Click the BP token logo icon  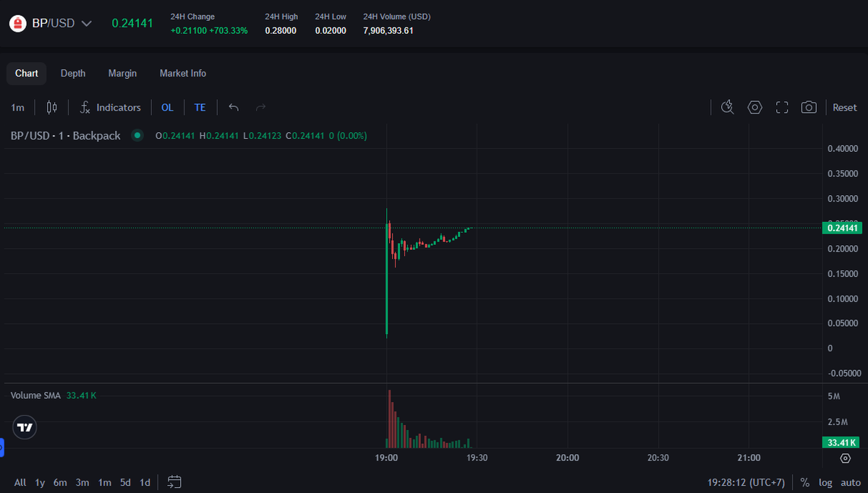tap(17, 23)
